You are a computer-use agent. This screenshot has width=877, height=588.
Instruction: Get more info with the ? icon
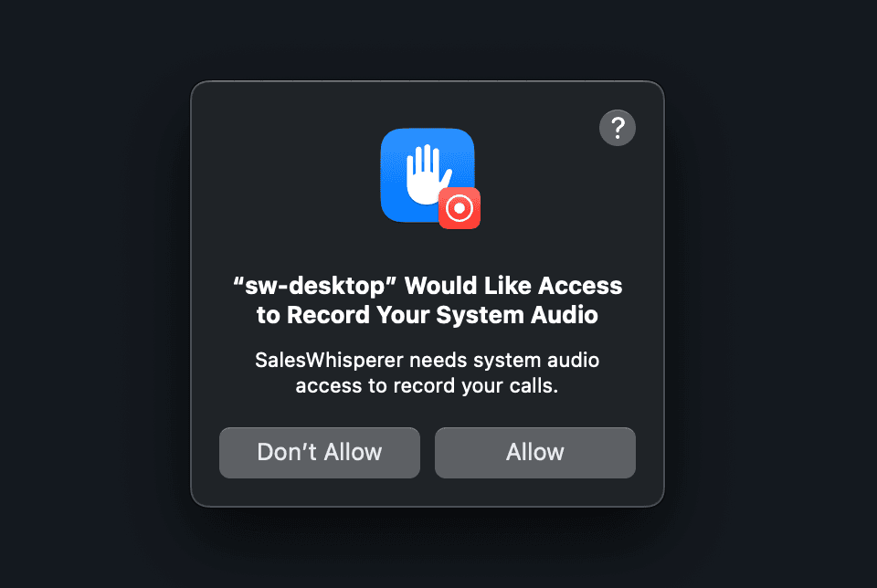617,128
